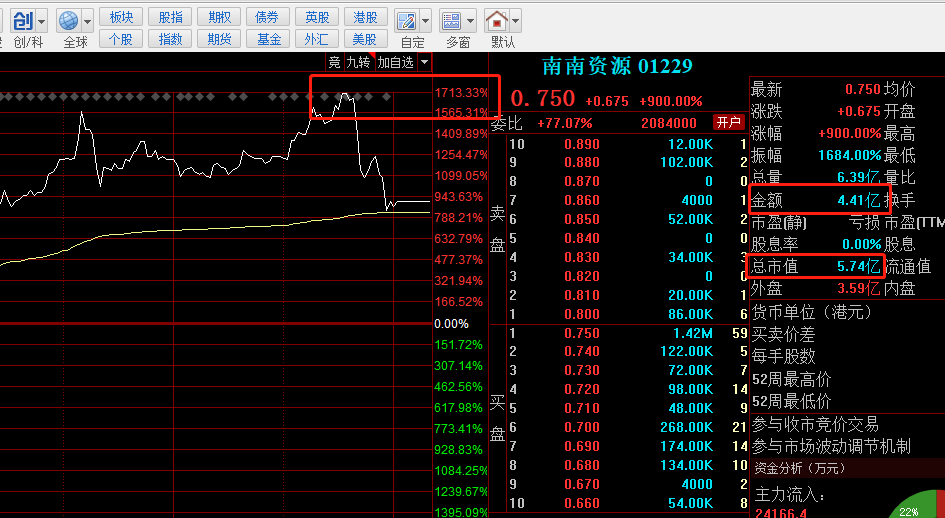Open the 债券 bonds button

tap(268, 17)
